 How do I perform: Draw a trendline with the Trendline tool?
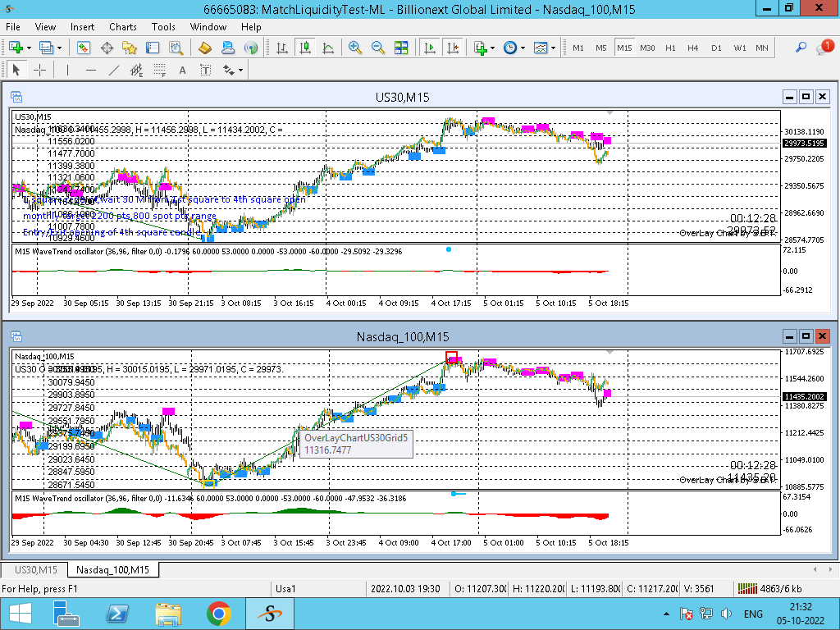(x=113, y=71)
